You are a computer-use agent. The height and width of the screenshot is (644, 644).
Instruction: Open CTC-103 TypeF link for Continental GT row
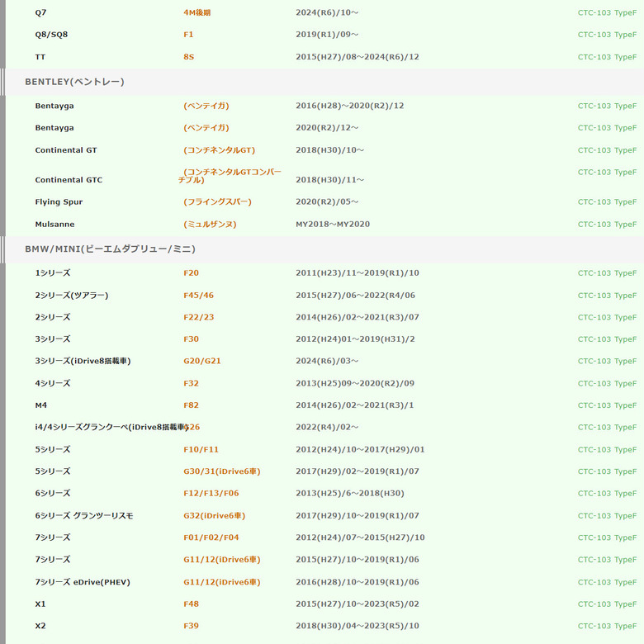[607, 150]
